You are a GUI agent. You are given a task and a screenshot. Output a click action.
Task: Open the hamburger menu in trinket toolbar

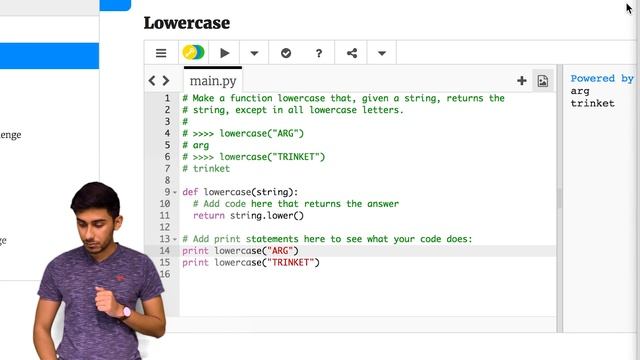161,53
